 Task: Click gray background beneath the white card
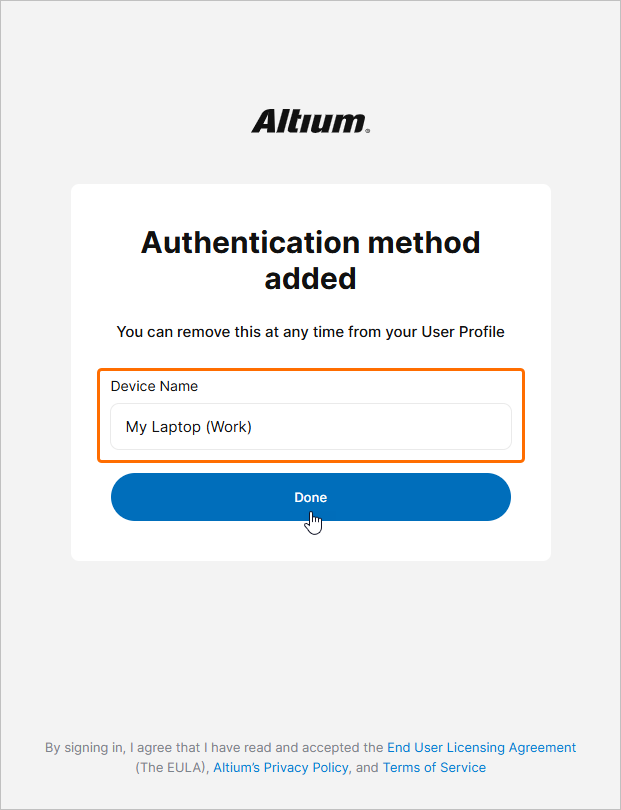pos(310,646)
